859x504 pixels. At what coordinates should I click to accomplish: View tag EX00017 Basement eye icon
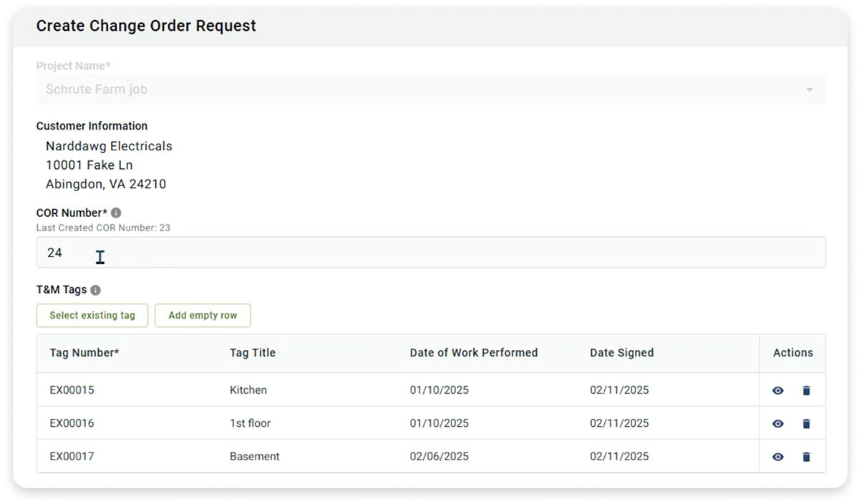pos(778,457)
